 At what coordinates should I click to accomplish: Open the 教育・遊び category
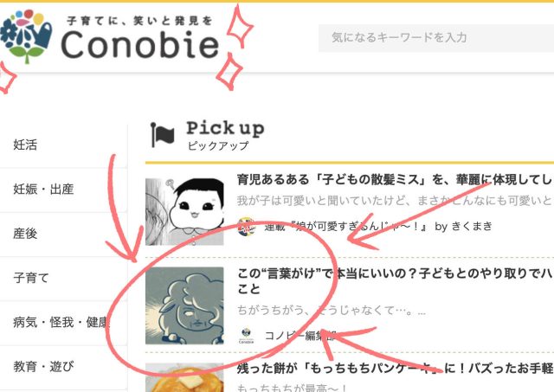coord(63,367)
